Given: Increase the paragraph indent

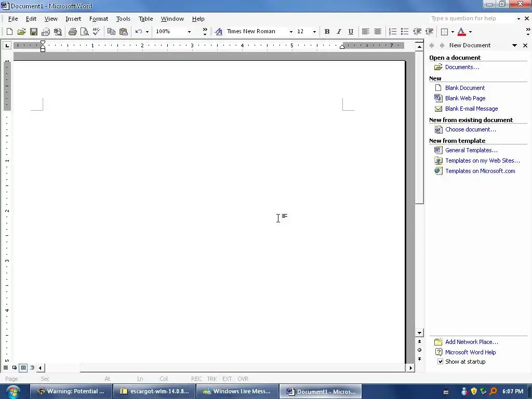Looking at the screenshot, I should 429,32.
